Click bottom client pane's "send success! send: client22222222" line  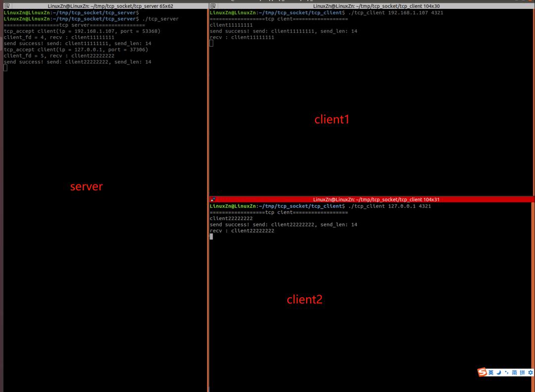[x=283, y=224]
